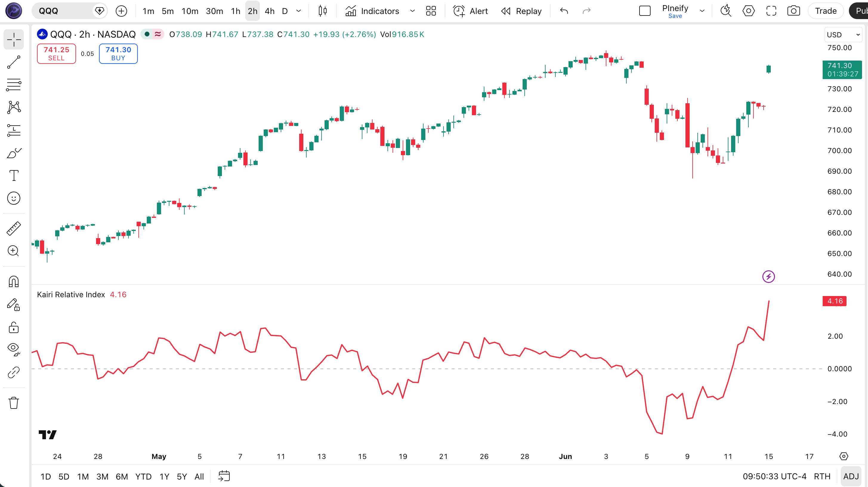Select the Text annotation tool
The height and width of the screenshot is (487, 868).
[14, 175]
